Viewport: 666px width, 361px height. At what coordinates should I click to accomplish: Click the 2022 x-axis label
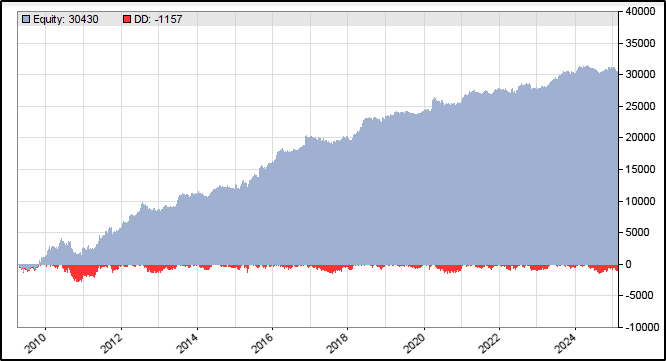[490, 343]
